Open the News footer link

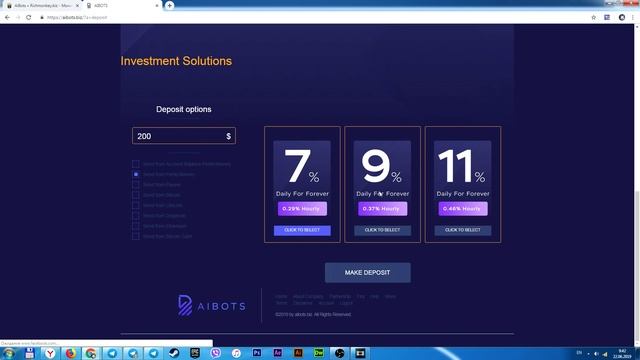(390, 297)
